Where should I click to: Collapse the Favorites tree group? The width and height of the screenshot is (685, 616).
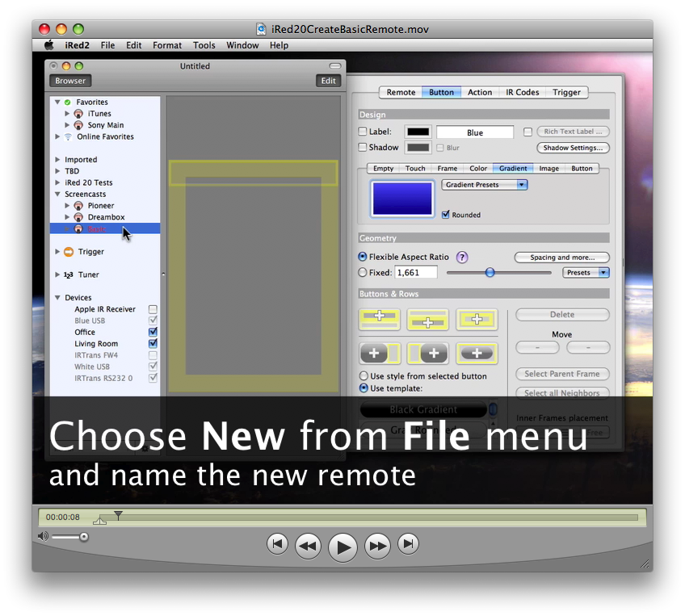click(57, 102)
